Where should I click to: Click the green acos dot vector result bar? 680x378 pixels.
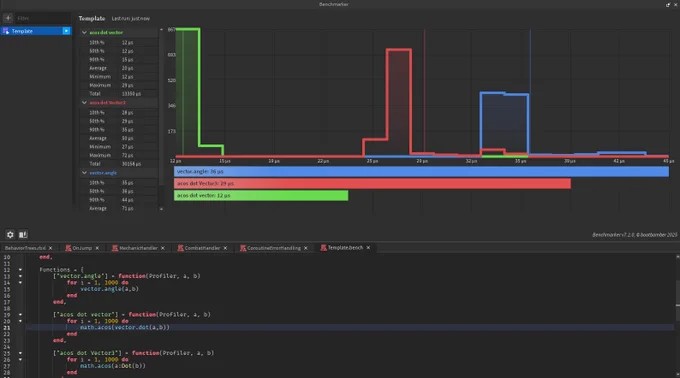click(x=261, y=196)
